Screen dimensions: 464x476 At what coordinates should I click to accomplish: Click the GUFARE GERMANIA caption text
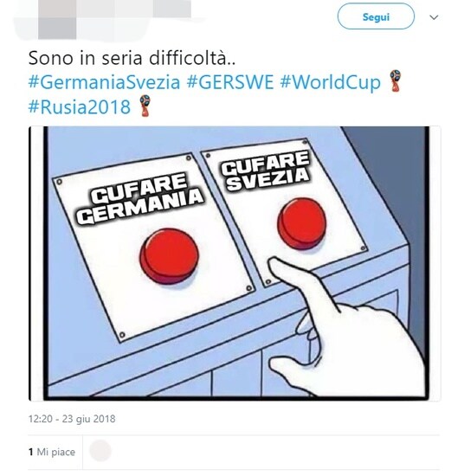point(139,198)
